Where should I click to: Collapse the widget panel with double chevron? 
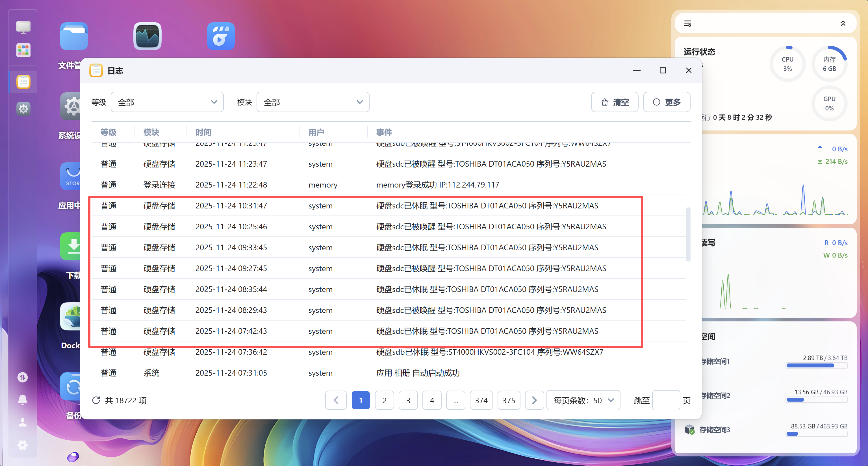tap(843, 23)
